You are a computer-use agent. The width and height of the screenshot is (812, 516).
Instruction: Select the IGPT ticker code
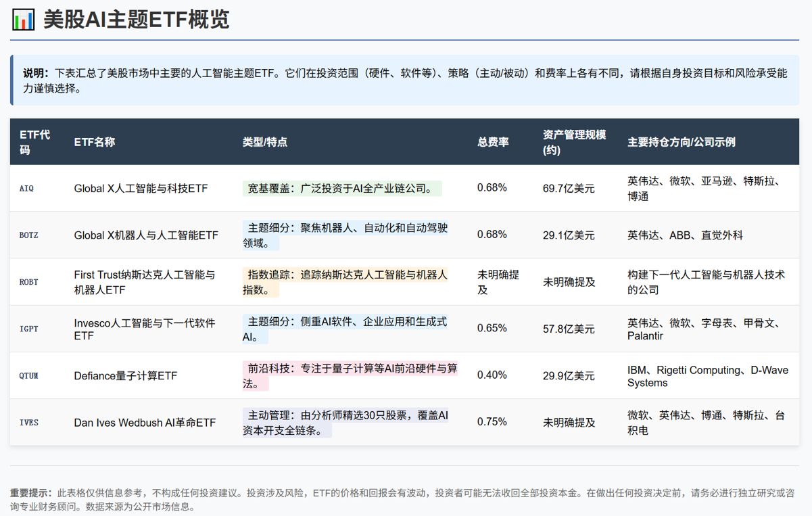(x=29, y=329)
